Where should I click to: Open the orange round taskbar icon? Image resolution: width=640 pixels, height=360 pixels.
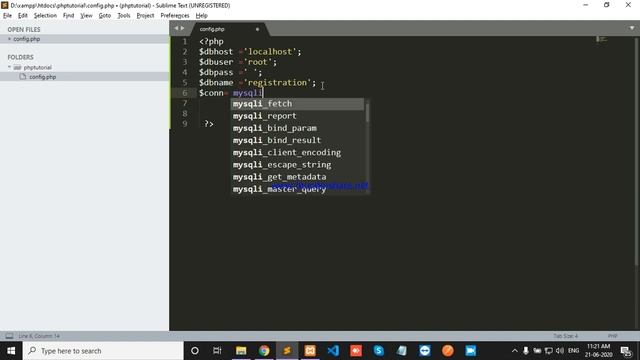pyautogui.click(x=448, y=351)
